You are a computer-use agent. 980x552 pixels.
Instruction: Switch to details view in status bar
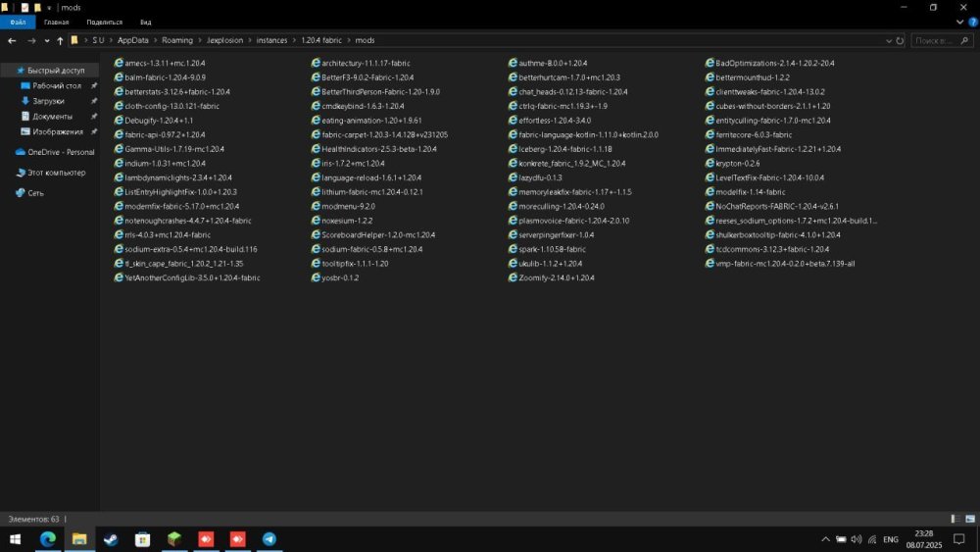955,519
